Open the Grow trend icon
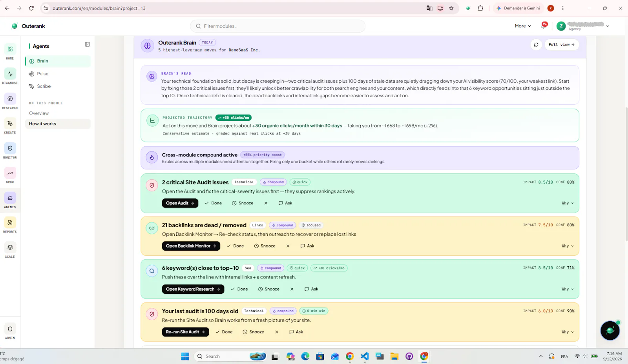The height and width of the screenshot is (364, 628). [10, 173]
